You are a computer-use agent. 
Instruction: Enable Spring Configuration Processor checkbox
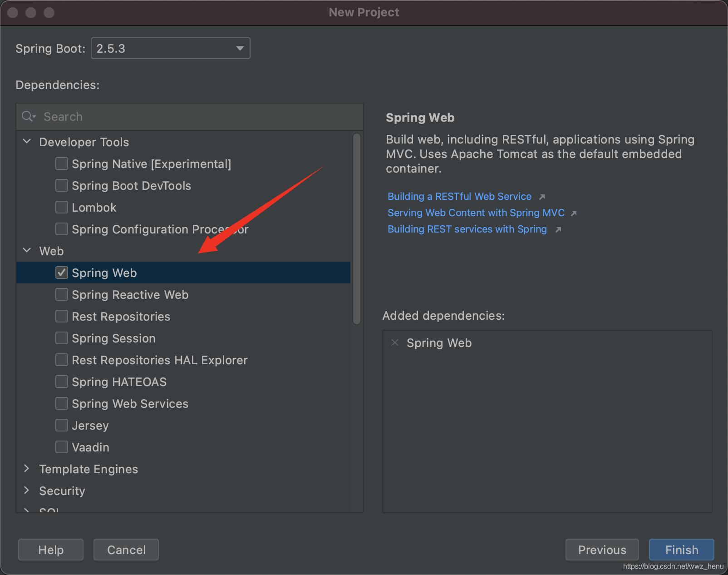click(62, 229)
